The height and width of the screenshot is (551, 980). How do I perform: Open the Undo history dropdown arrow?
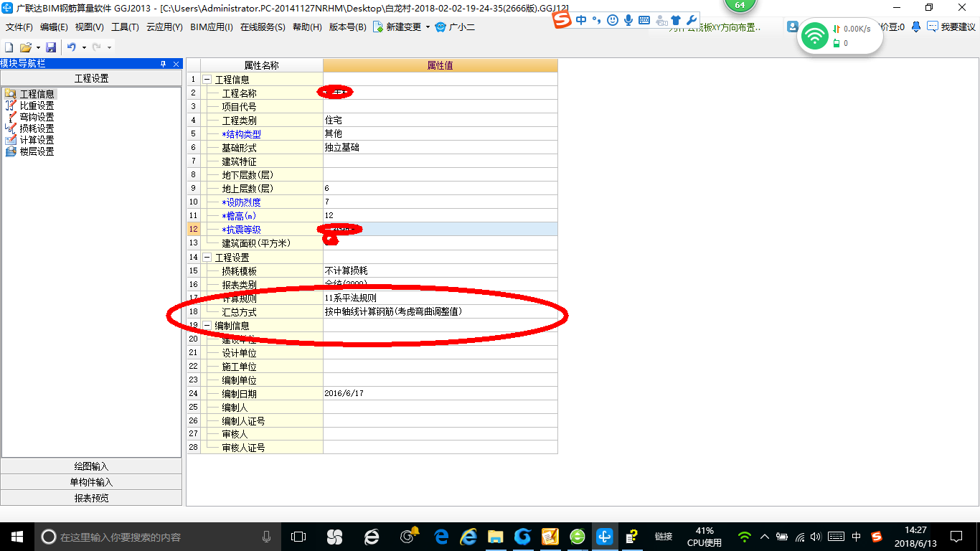[84, 47]
